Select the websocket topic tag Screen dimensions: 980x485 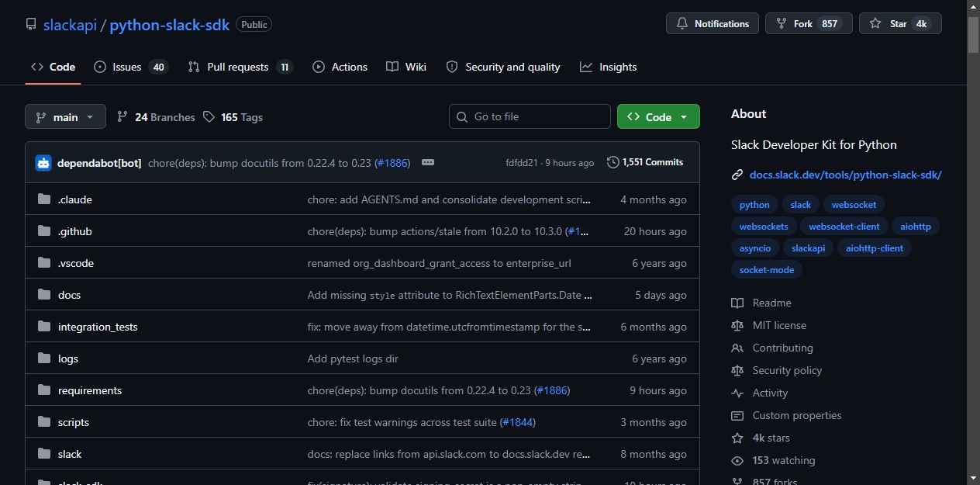click(854, 205)
